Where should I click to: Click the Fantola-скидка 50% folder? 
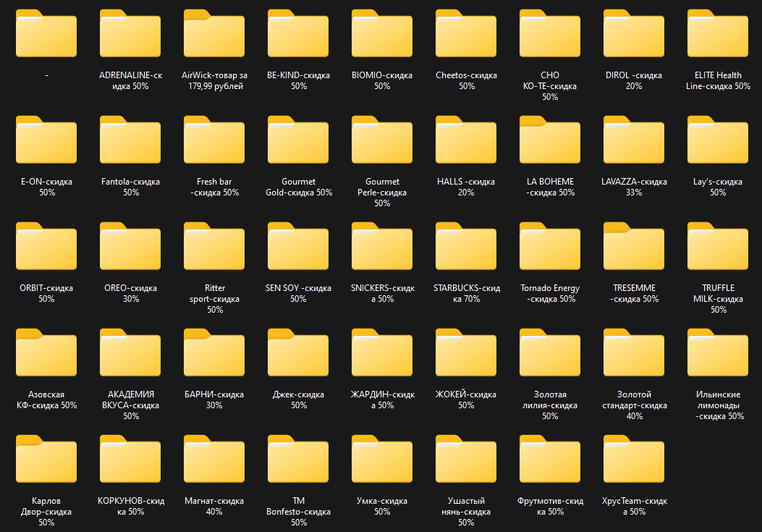pyautogui.click(x=130, y=140)
